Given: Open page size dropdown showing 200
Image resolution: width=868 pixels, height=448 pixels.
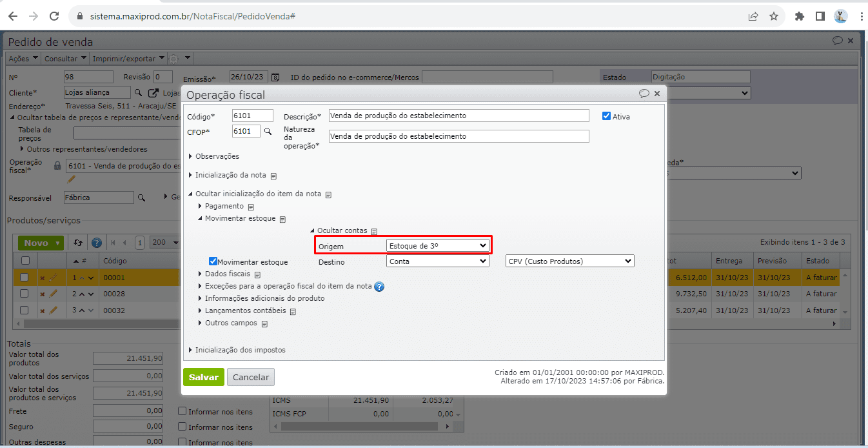Looking at the screenshot, I should (164, 243).
